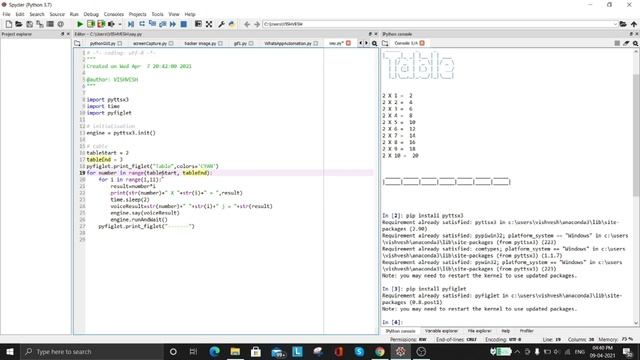Open the Help menu
The height and width of the screenshot is (360, 640).
click(x=190, y=14)
